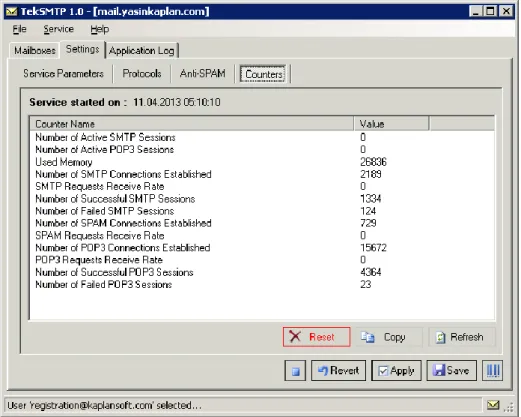The height and width of the screenshot is (417, 521).
Task: Click the Revert button
Action: 338,370
